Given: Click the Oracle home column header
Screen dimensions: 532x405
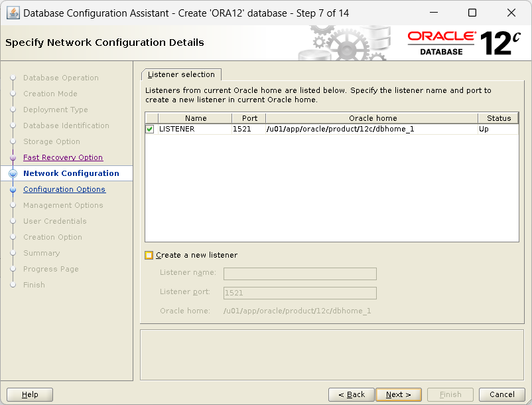Looking at the screenshot, I should [372, 118].
